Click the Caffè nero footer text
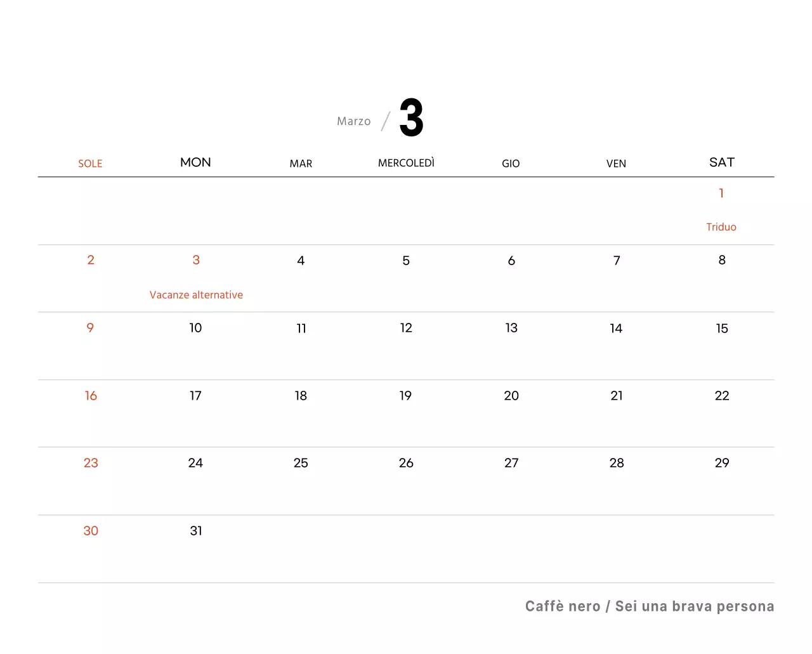The height and width of the screenshot is (654, 812). (562, 606)
